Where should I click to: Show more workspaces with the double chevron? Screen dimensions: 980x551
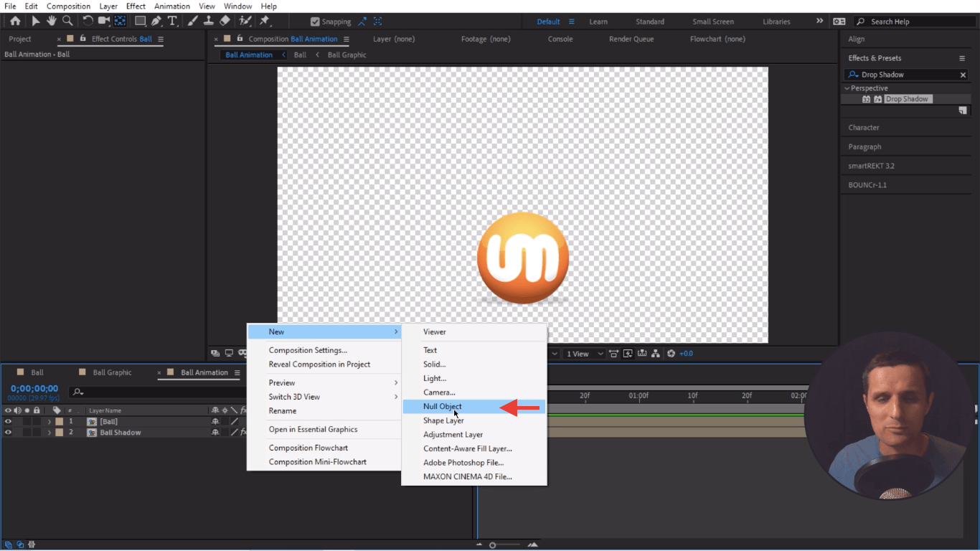820,21
